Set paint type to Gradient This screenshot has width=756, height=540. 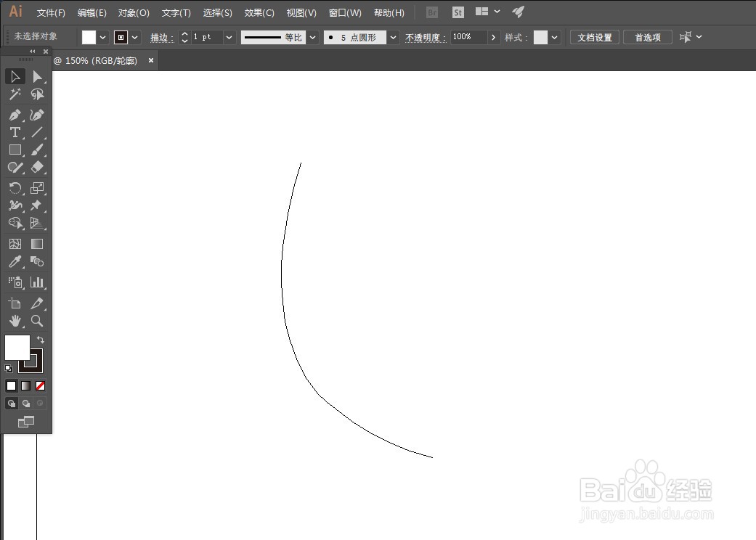pyautogui.click(x=25, y=386)
